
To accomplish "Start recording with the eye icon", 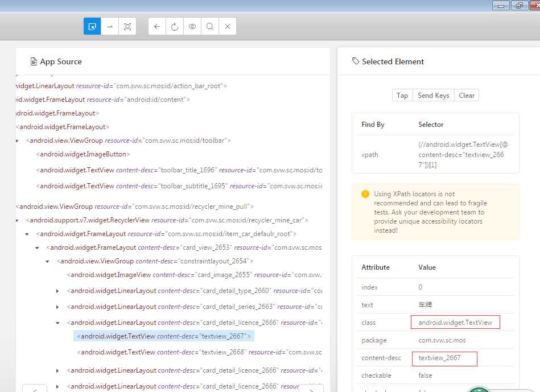I will pos(192,27).
